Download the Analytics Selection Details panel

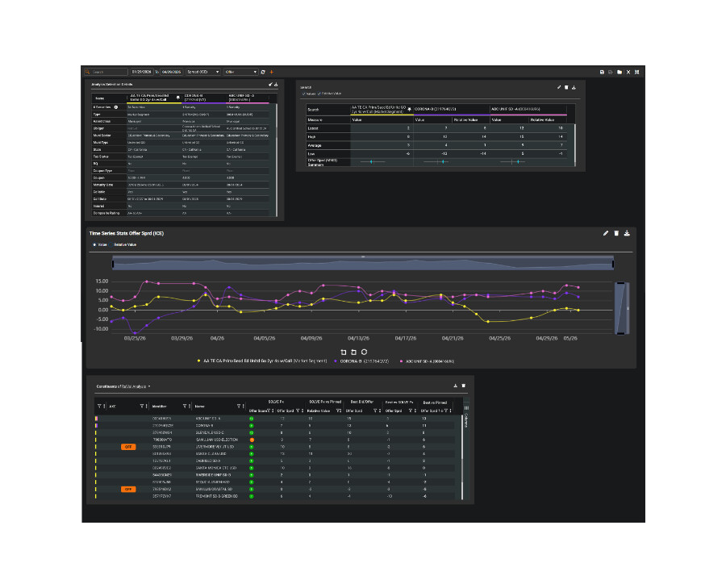[x=276, y=84]
